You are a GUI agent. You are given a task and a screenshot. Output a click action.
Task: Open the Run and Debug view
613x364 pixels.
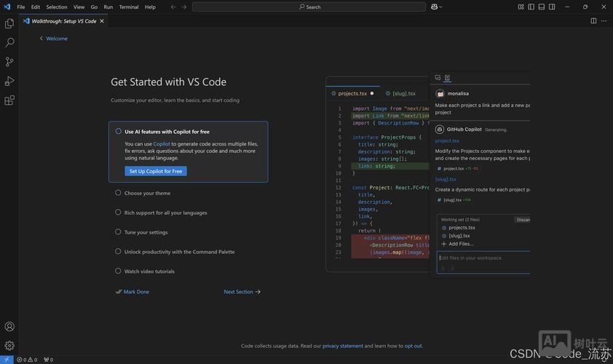[9, 82]
